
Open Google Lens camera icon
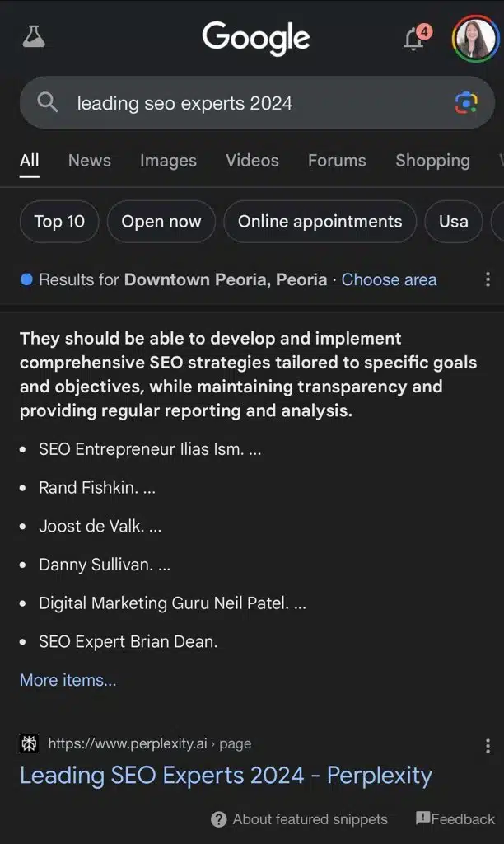(466, 103)
